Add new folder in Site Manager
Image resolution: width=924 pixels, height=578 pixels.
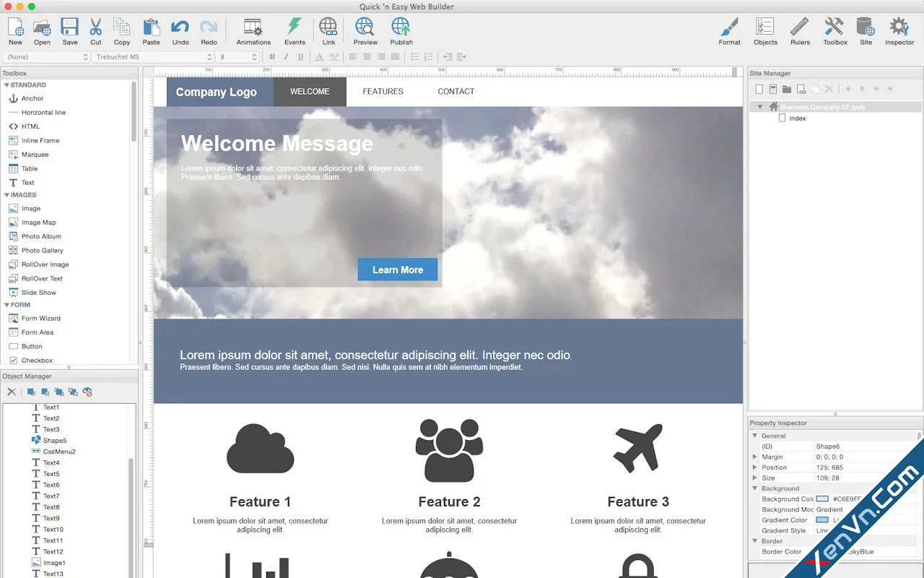click(787, 89)
